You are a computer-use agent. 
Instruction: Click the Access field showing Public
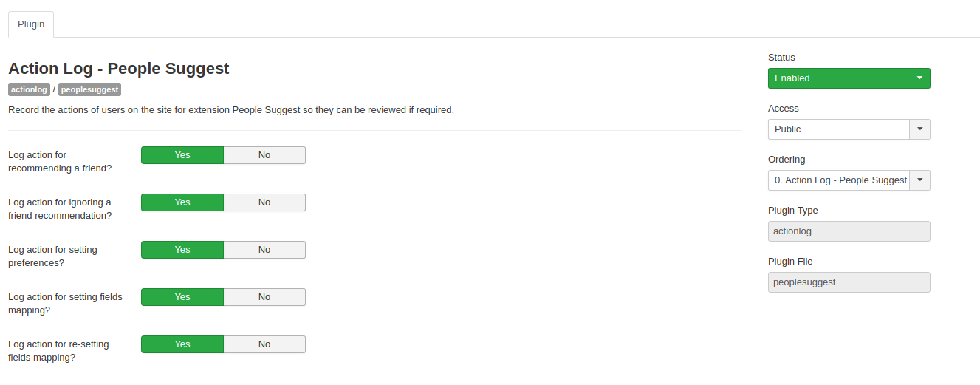[x=839, y=129]
